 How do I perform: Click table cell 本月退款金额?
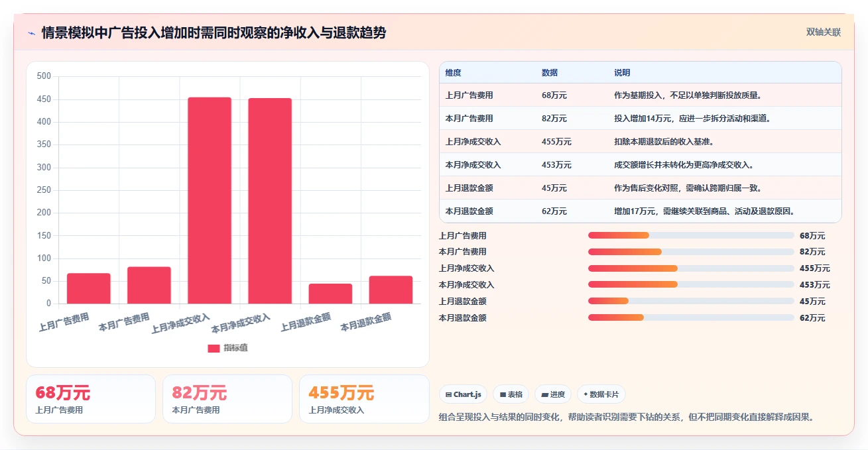469,211
